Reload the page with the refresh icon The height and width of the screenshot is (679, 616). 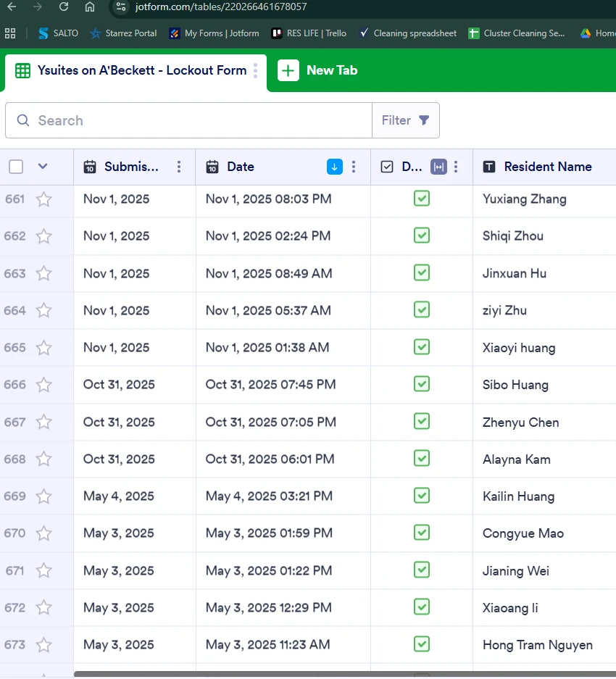pos(64,7)
